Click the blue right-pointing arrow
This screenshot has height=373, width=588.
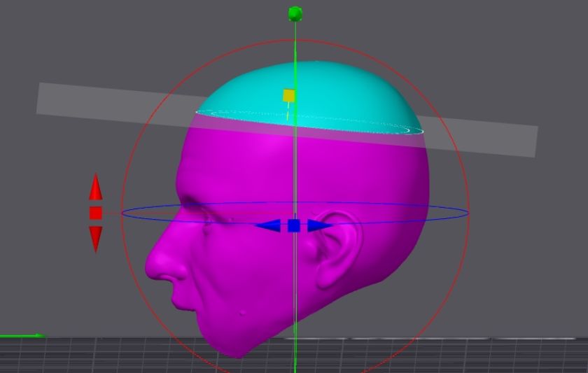318,225
